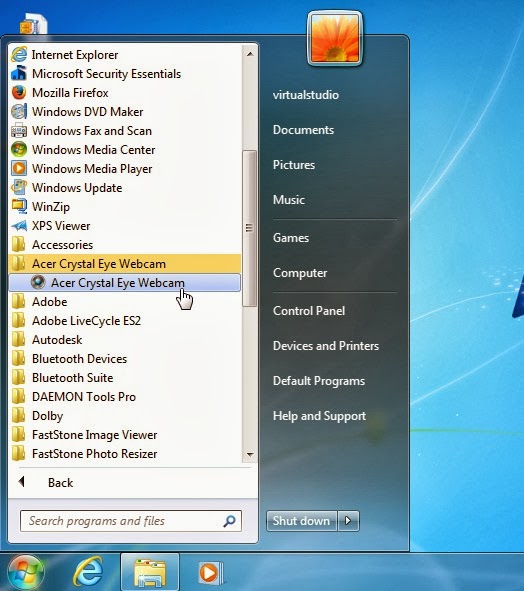Image resolution: width=524 pixels, height=591 pixels.
Task: Start the Acer Crystal Eye Webcam application
Action: (x=124, y=283)
